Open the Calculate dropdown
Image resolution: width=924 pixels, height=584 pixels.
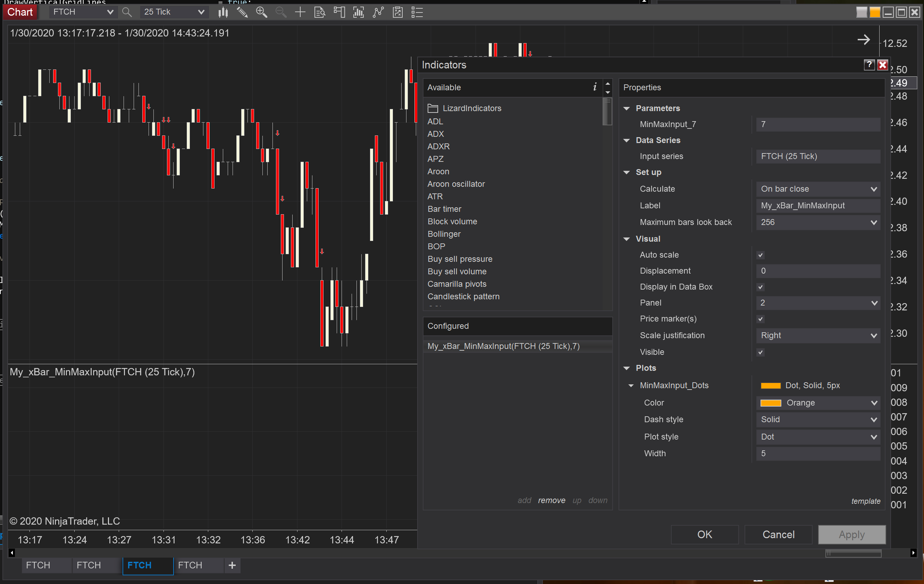(x=818, y=189)
